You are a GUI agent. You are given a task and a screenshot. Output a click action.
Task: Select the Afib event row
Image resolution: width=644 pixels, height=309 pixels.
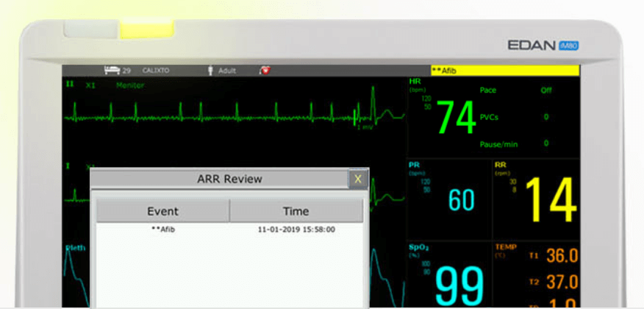click(163, 230)
